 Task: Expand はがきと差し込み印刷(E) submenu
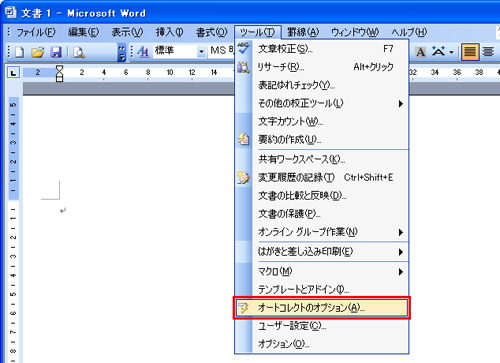pos(322,252)
